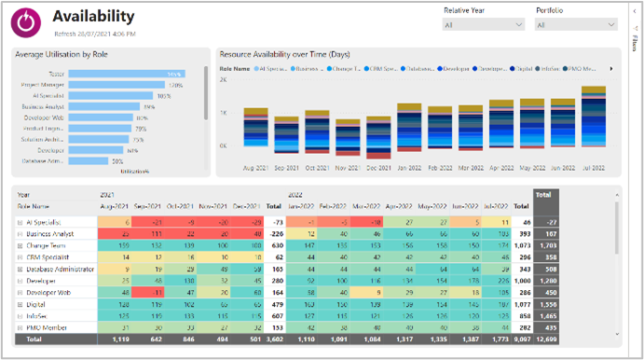Click the Availability page title
Viewport: 644px width, 360px height.
tap(93, 17)
